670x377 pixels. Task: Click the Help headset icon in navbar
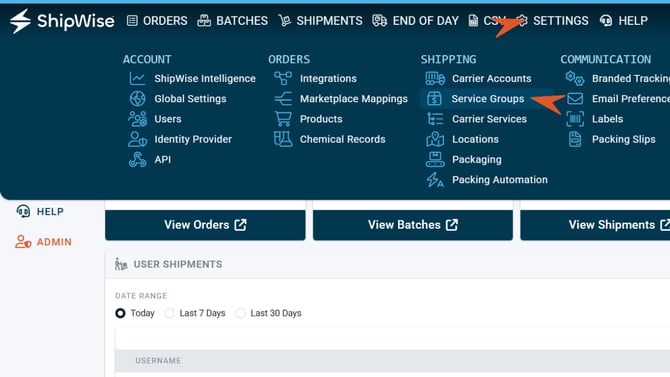pyautogui.click(x=606, y=21)
